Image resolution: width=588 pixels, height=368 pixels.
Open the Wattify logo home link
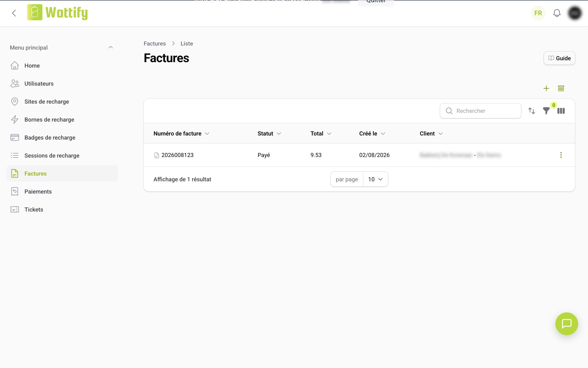coord(57,13)
